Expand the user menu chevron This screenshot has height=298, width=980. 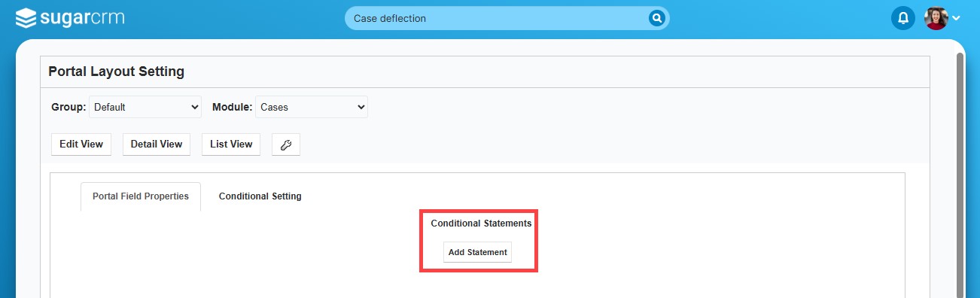pos(956,18)
